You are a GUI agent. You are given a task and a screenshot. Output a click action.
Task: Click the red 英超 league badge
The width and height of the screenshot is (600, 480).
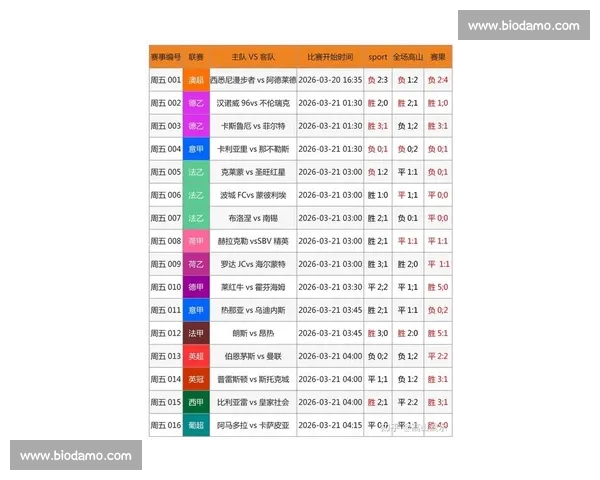tap(196, 356)
